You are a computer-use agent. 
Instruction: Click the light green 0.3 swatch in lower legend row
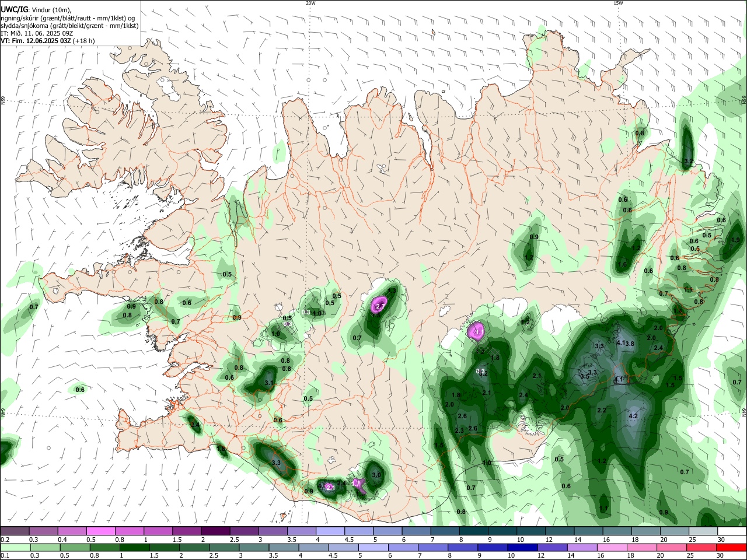click(x=44, y=548)
